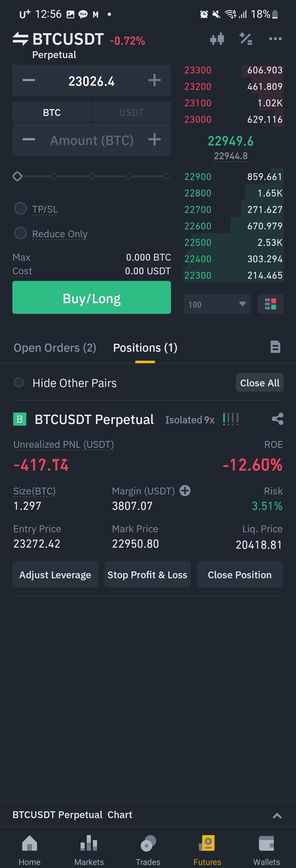Change the order book layout view
Image resolution: width=296 pixels, height=868 pixels.
point(271,304)
